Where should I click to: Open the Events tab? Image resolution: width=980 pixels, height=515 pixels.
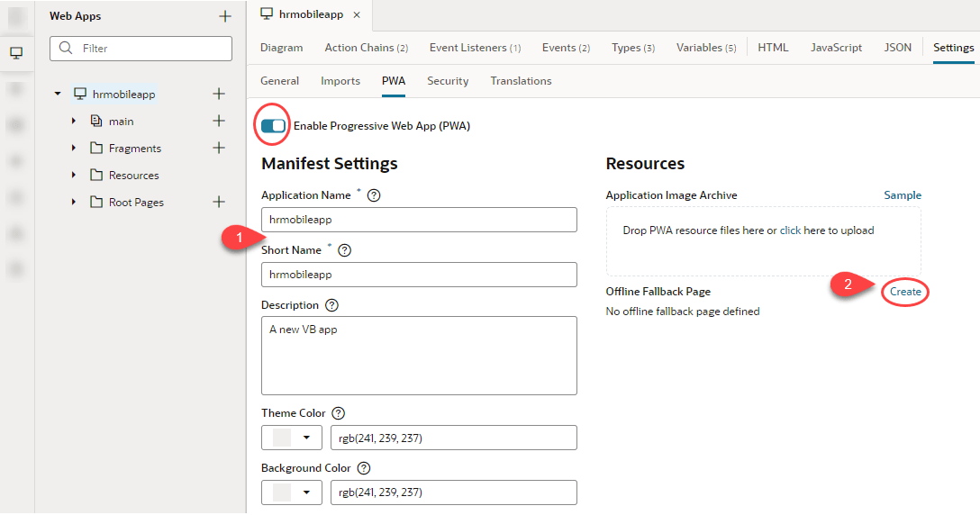(566, 48)
